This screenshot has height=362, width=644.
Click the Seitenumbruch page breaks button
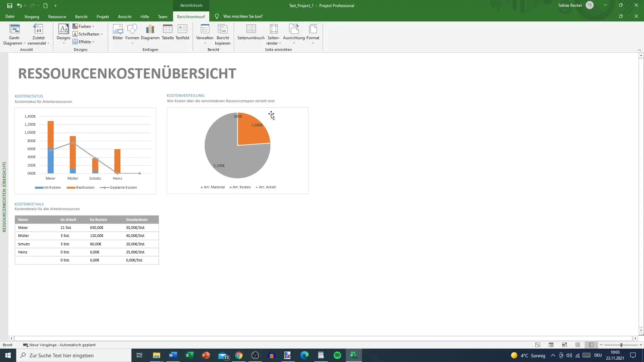(251, 32)
